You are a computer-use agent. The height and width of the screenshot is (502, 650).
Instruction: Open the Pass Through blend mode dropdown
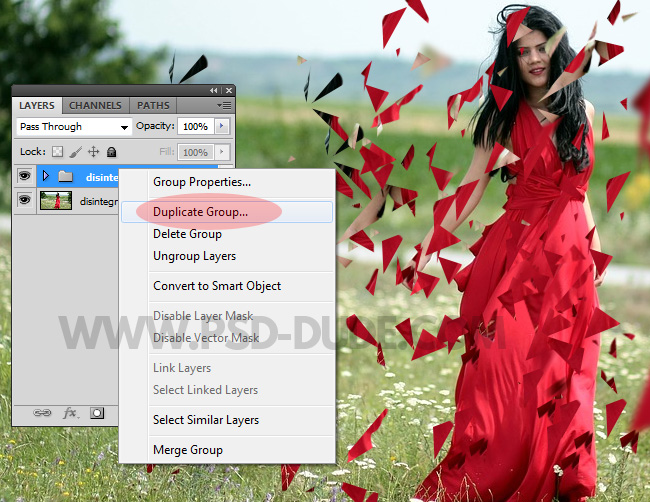[x=74, y=126]
